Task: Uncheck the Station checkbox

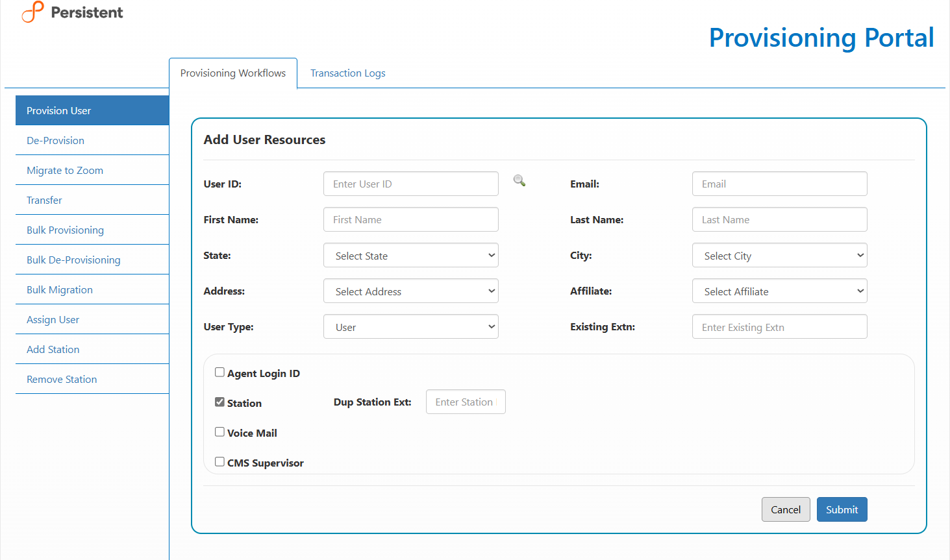Action: coord(219,402)
